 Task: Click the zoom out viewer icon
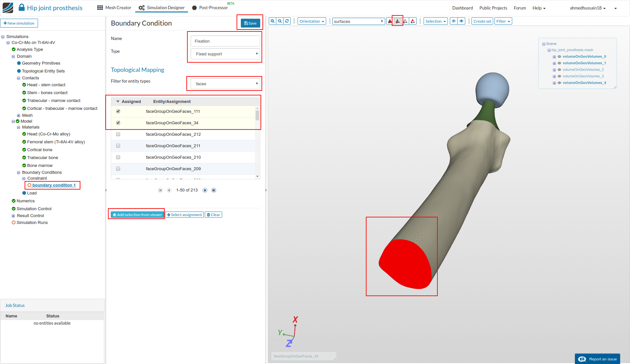pos(280,21)
